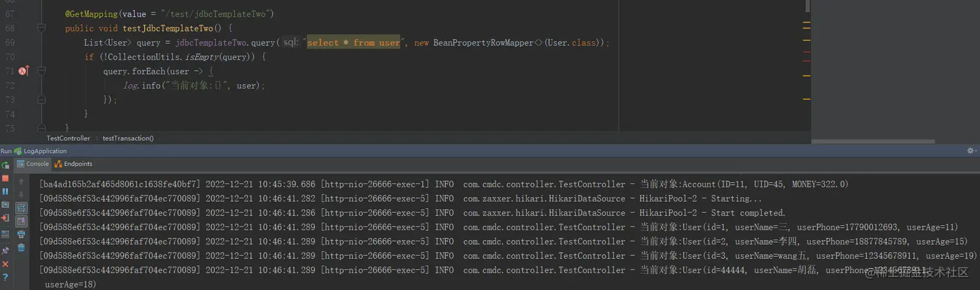Viewport: 980px width, 290px height.
Task: Click the User(id=3, userName=wang五) log line
Action: click(508, 256)
